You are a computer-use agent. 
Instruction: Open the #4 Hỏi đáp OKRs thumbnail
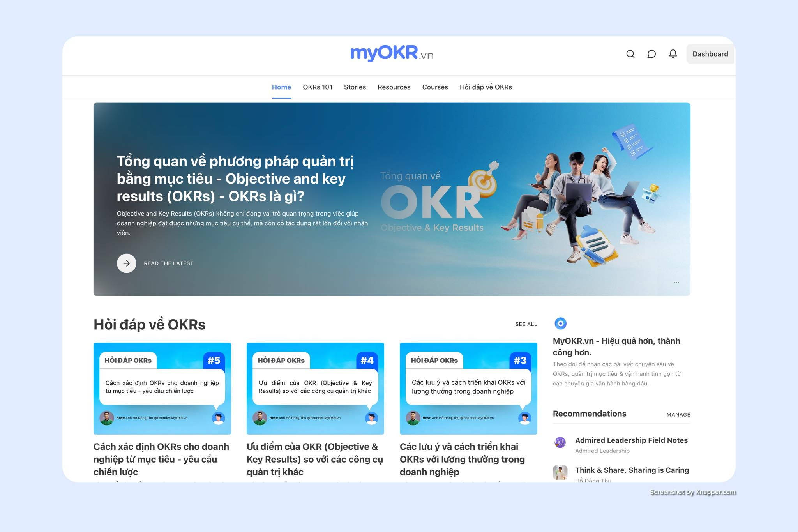[x=315, y=389]
